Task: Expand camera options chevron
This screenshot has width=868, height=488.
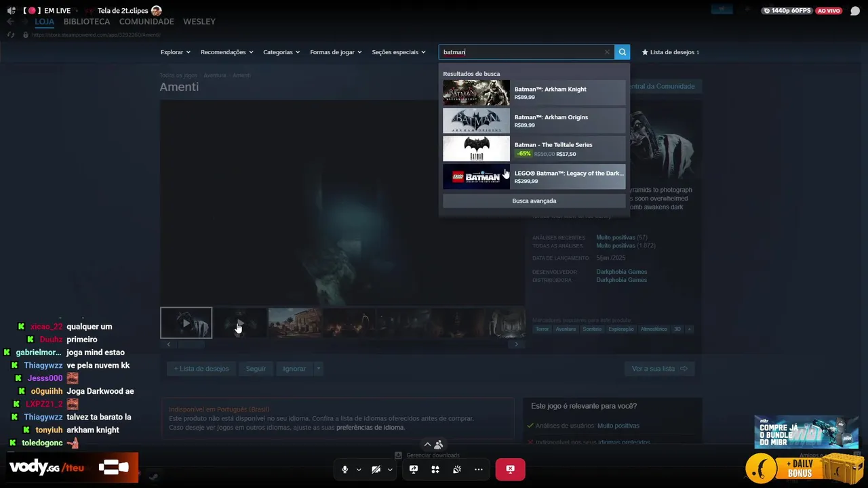Action: (390, 469)
